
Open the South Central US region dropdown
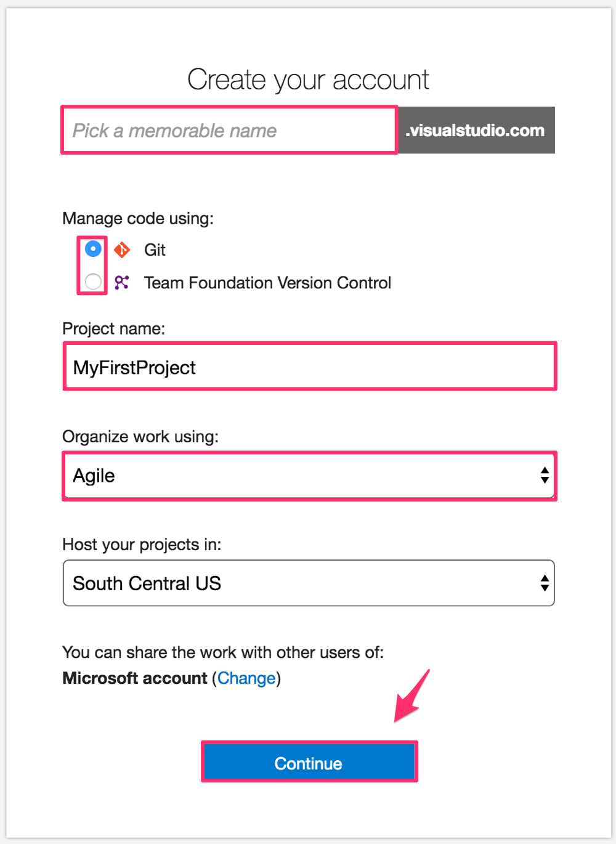(x=309, y=583)
